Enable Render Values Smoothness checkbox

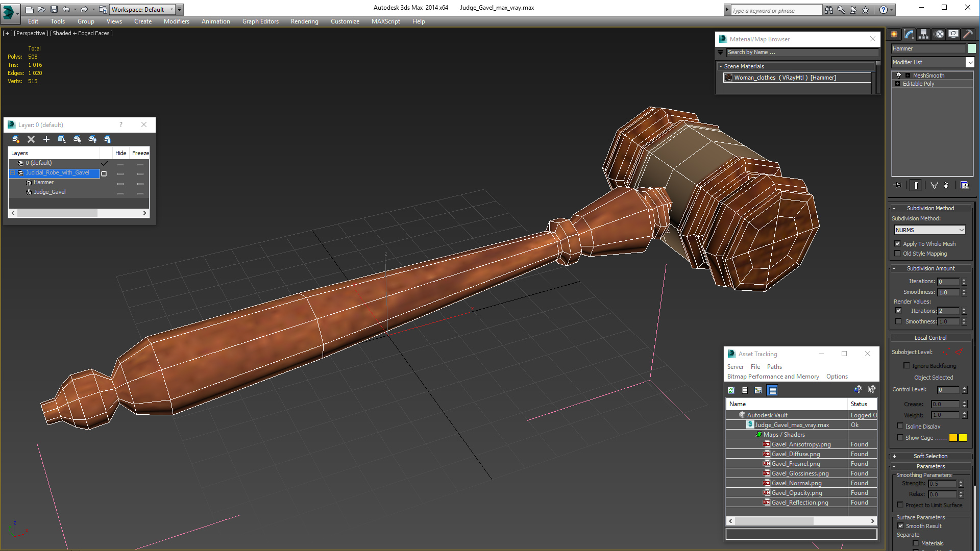tap(899, 321)
